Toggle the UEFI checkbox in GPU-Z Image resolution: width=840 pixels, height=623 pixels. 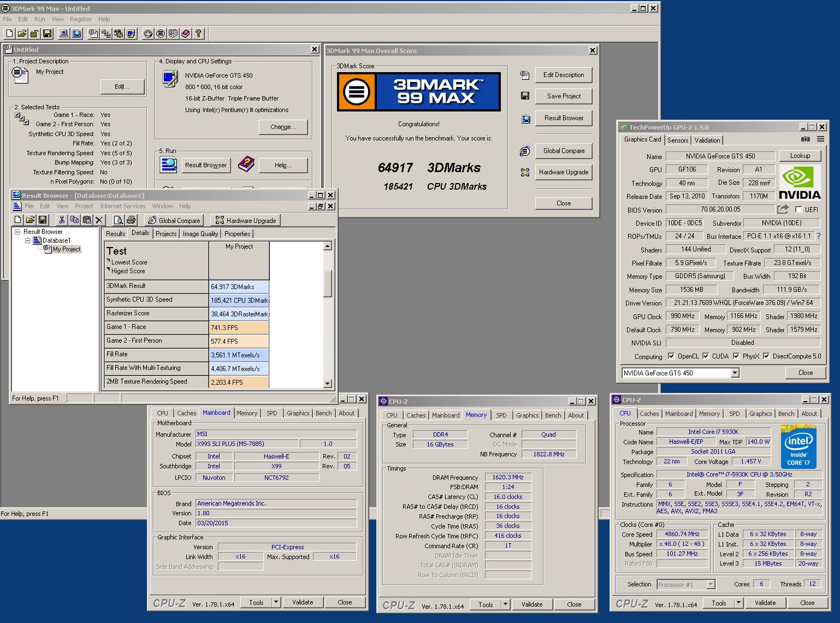pyautogui.click(x=798, y=209)
